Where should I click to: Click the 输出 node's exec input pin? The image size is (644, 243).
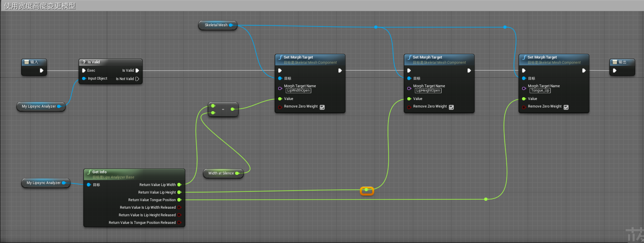[615, 71]
